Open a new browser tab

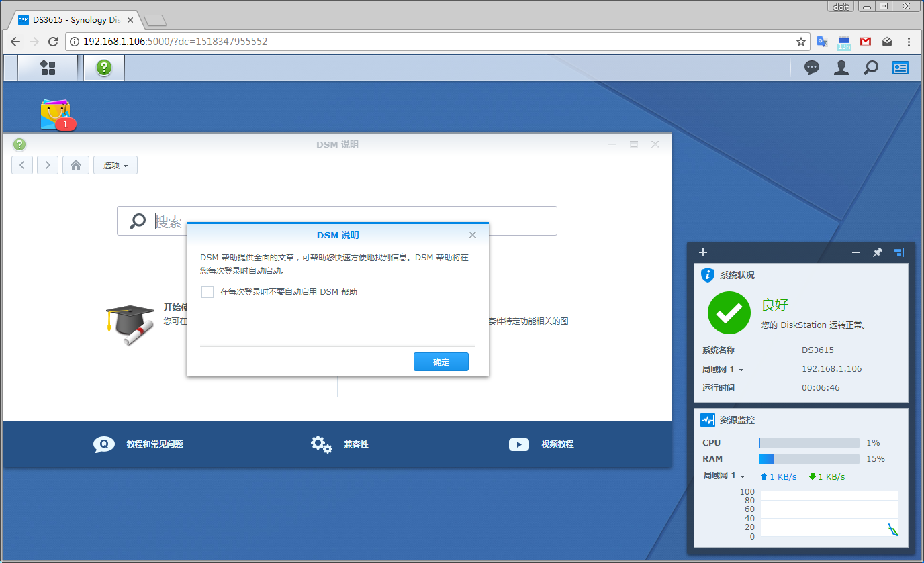(x=155, y=21)
